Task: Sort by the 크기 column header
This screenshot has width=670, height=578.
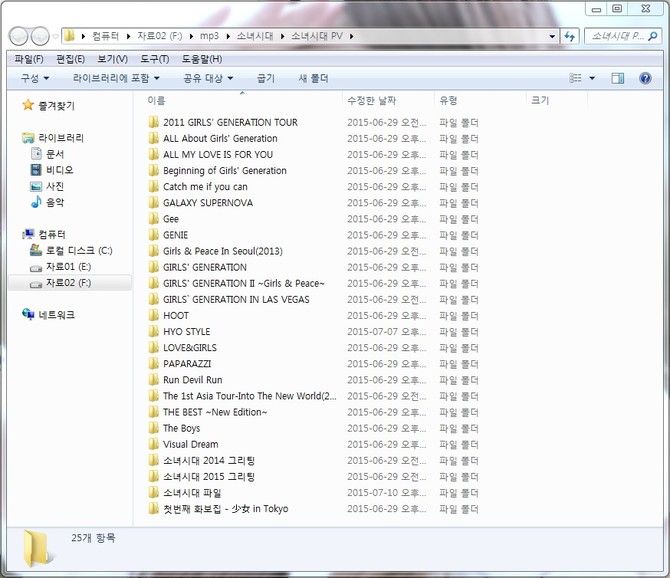Action: click(x=540, y=100)
